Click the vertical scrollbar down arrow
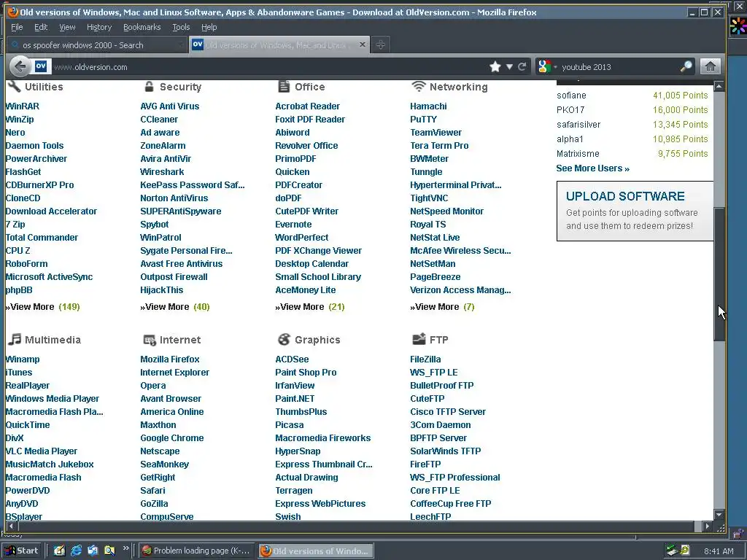This screenshot has height=560, width=747. [x=719, y=515]
